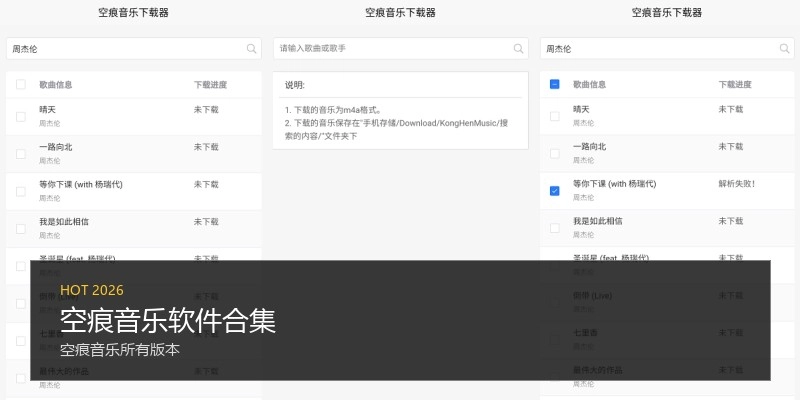The image size is (800, 400).
Task: Click the 未下载 status of 我是如此相信 in the right panel
Action: 731,221
